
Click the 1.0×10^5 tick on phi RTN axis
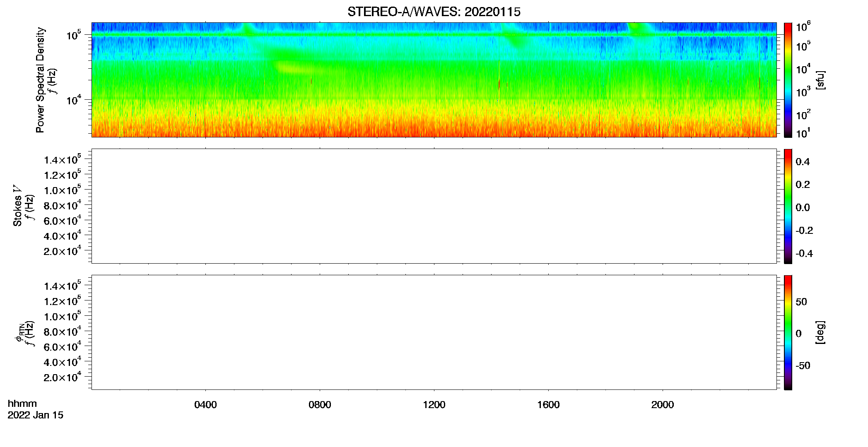[63, 316]
